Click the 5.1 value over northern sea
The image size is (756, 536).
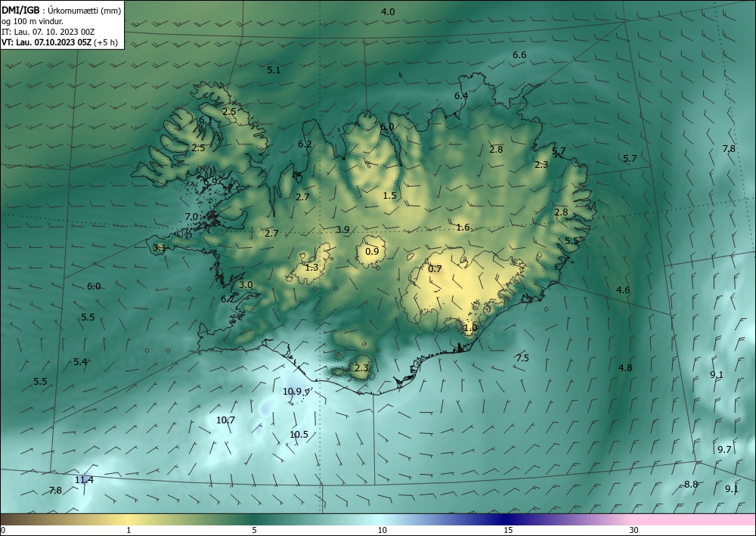tap(274, 70)
